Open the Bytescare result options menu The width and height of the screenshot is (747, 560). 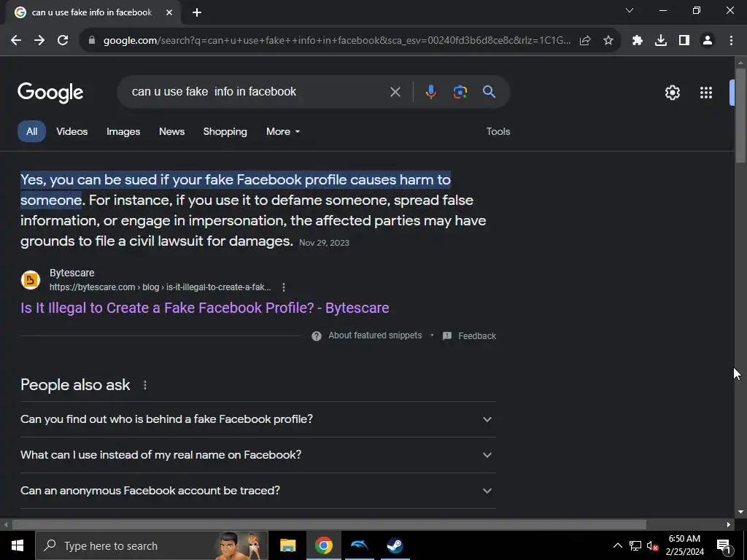tap(284, 287)
